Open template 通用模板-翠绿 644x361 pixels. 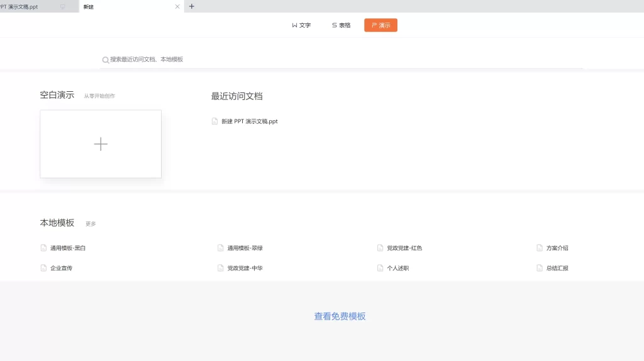[245, 248]
